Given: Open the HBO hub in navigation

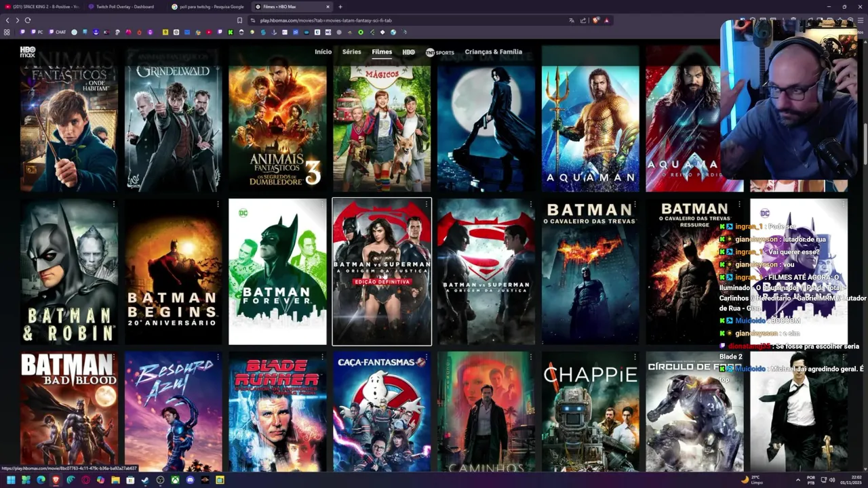Looking at the screenshot, I should click(x=408, y=52).
